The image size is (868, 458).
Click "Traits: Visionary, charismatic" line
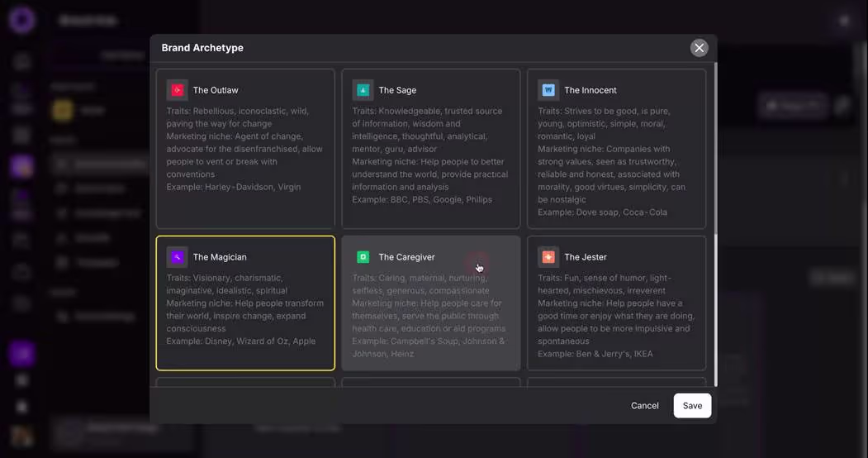click(x=224, y=278)
